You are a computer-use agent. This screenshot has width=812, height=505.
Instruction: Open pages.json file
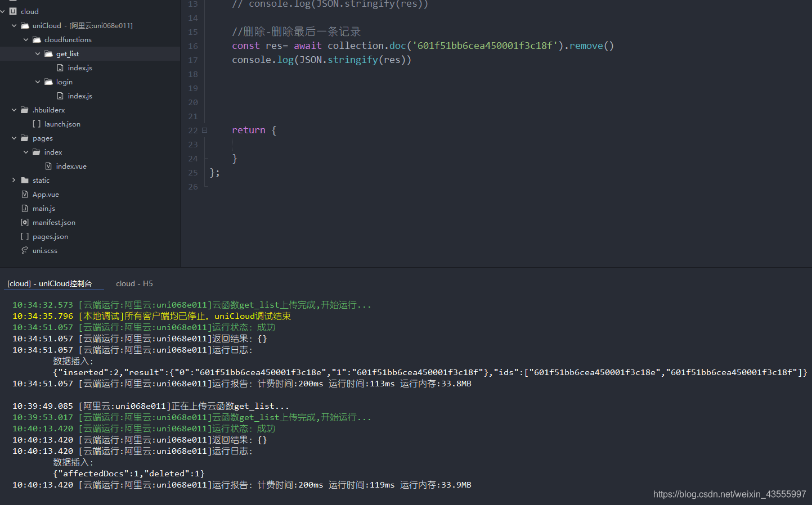point(50,236)
